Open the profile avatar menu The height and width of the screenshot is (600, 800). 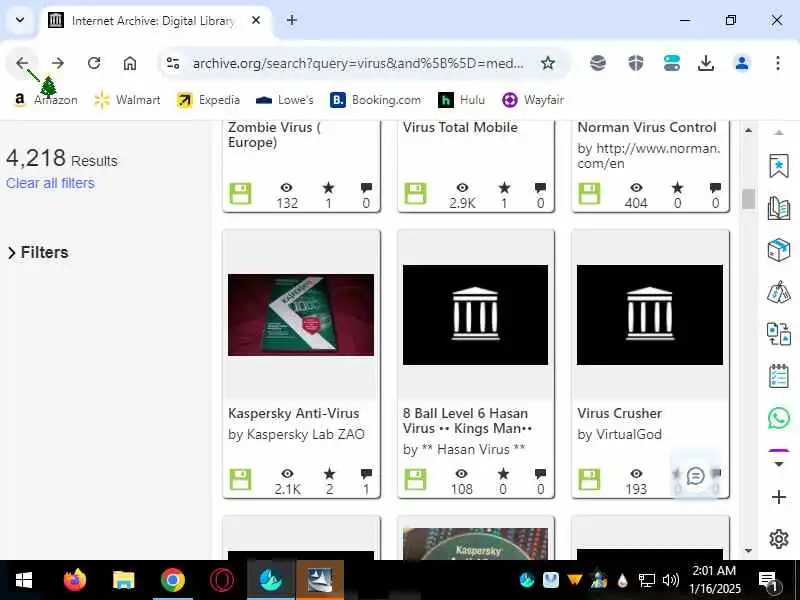pyautogui.click(x=742, y=63)
